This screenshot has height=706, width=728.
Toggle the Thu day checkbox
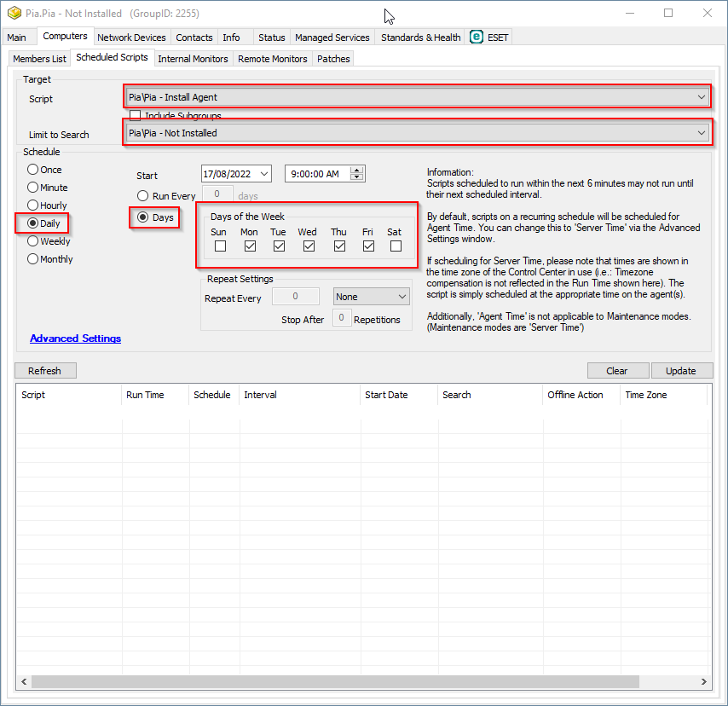pos(339,246)
